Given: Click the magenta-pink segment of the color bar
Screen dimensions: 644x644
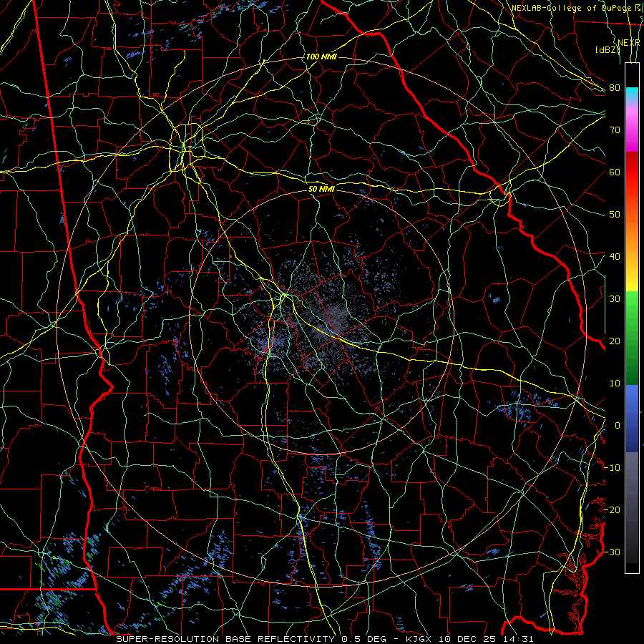Looking at the screenshot, I should pyautogui.click(x=632, y=132).
